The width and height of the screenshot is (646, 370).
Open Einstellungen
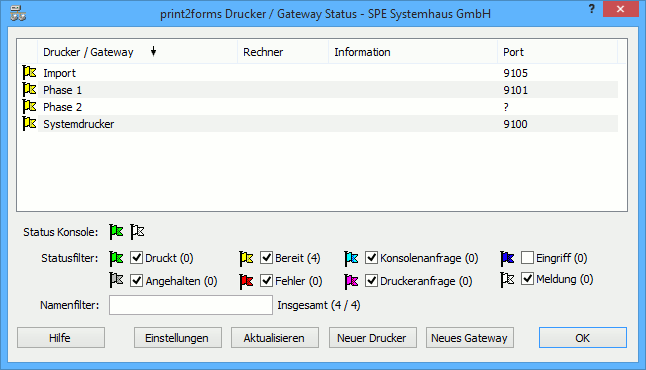tap(178, 338)
